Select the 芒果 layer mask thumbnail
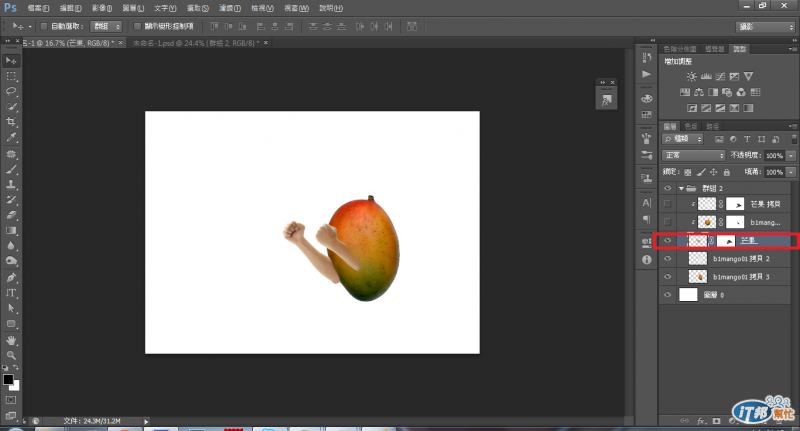The height and width of the screenshot is (431, 800). (726, 240)
